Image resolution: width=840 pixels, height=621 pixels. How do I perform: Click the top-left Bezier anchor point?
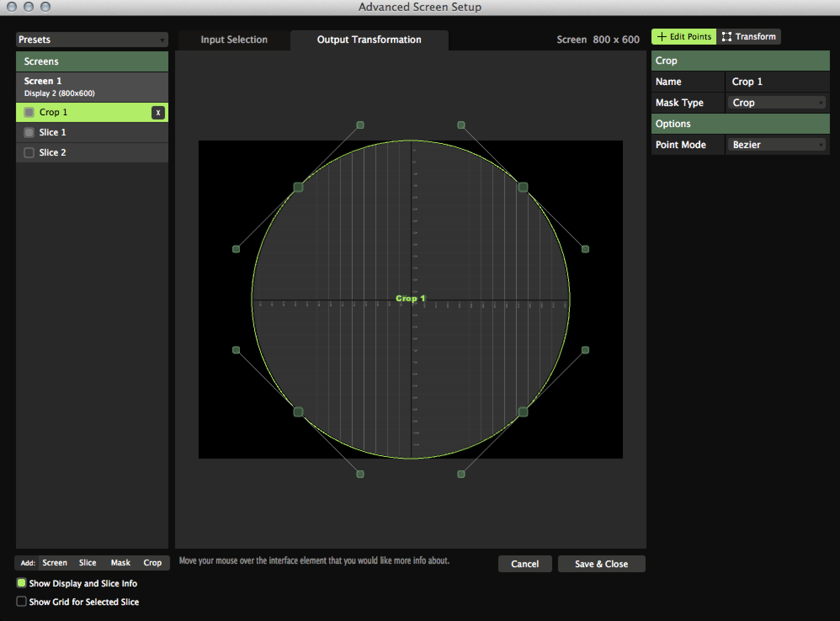click(298, 187)
